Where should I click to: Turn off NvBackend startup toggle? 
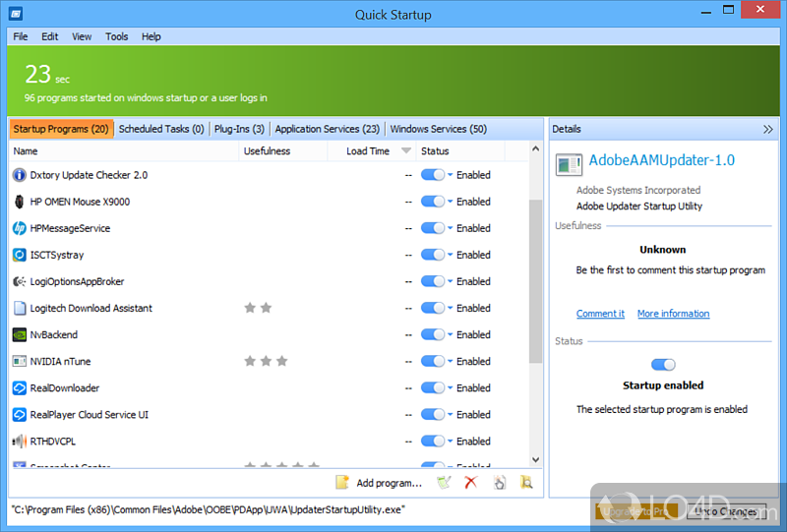433,334
